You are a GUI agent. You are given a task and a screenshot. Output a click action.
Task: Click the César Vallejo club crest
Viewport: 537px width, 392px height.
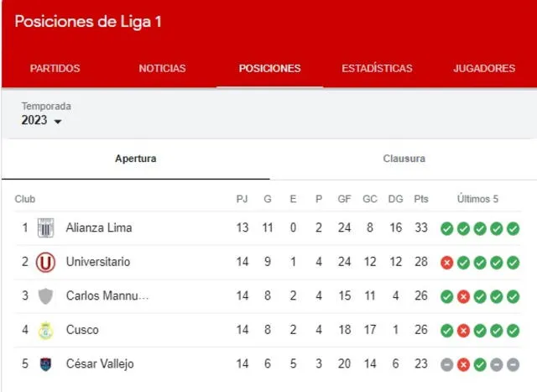pos(45,364)
